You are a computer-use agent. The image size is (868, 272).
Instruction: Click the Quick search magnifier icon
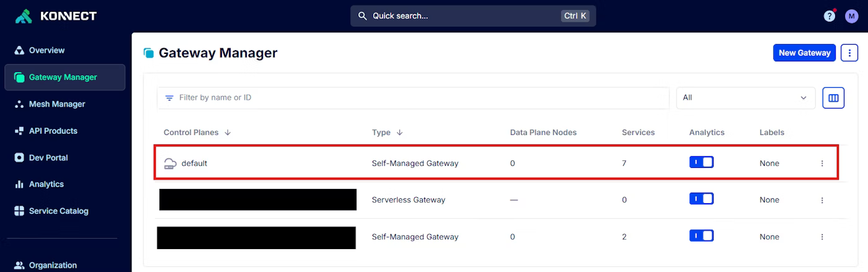click(x=363, y=16)
